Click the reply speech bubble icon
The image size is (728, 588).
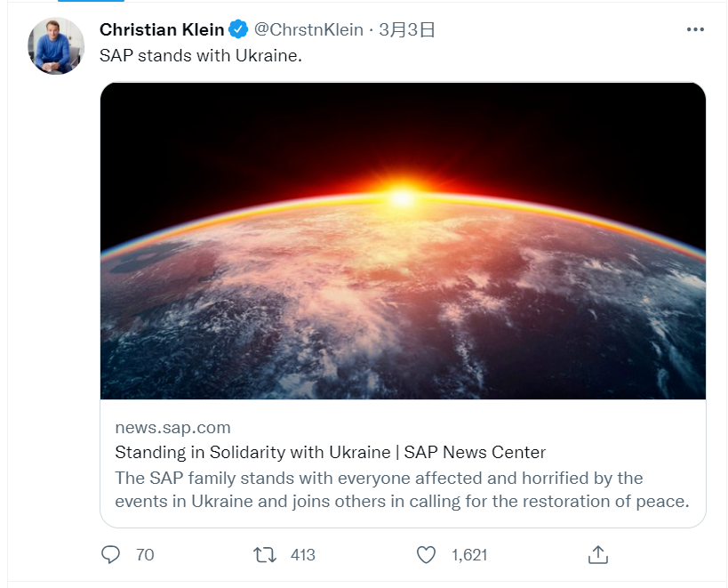(x=110, y=554)
